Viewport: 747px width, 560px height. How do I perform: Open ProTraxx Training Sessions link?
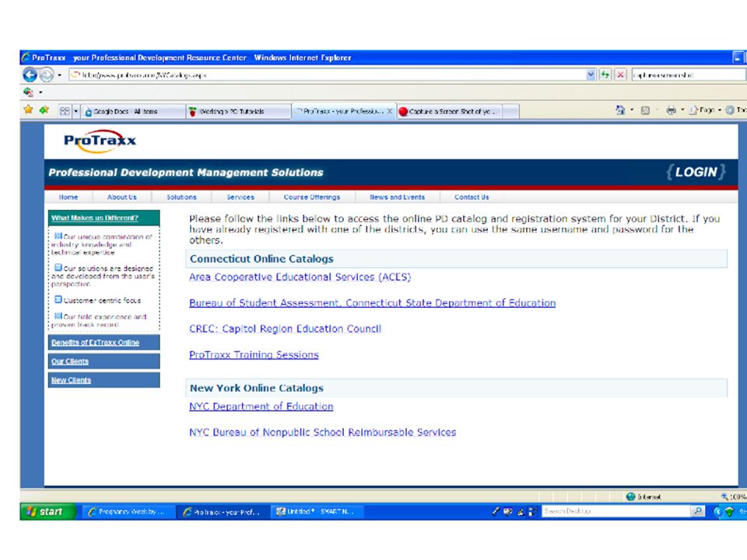(x=254, y=355)
